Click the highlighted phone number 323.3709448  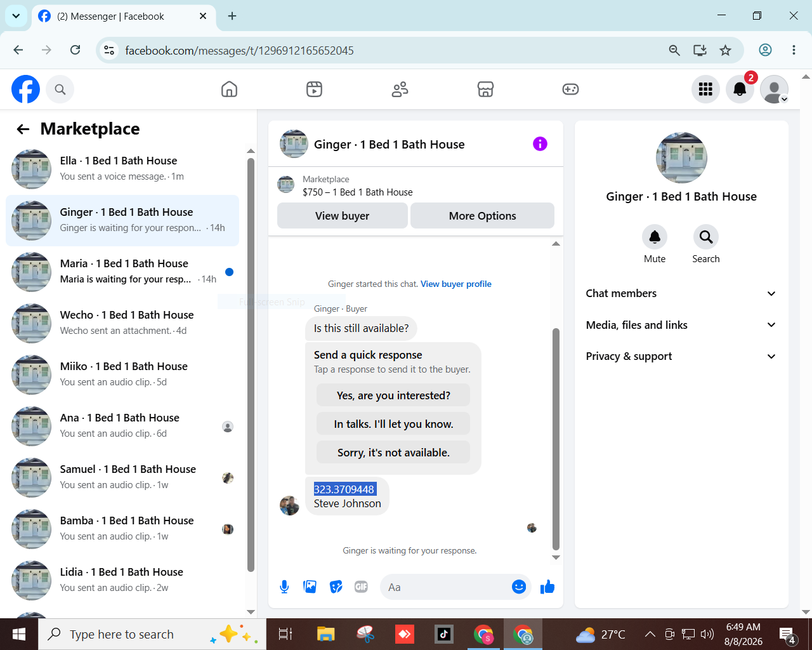pyautogui.click(x=344, y=489)
